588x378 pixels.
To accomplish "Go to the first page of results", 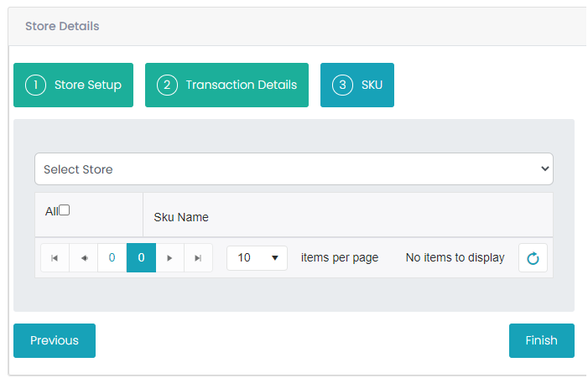I will pos(55,258).
